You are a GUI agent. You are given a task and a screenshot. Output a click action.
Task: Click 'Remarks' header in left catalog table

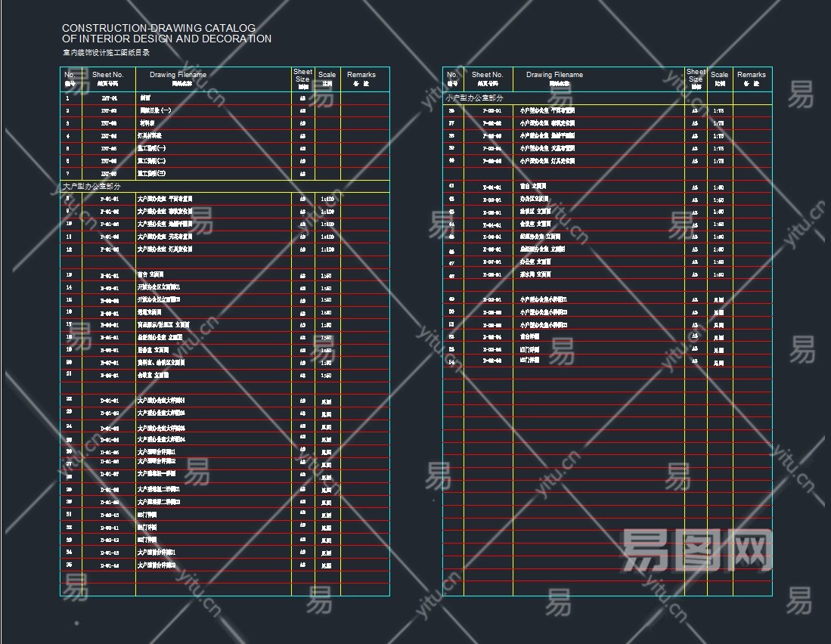361,75
